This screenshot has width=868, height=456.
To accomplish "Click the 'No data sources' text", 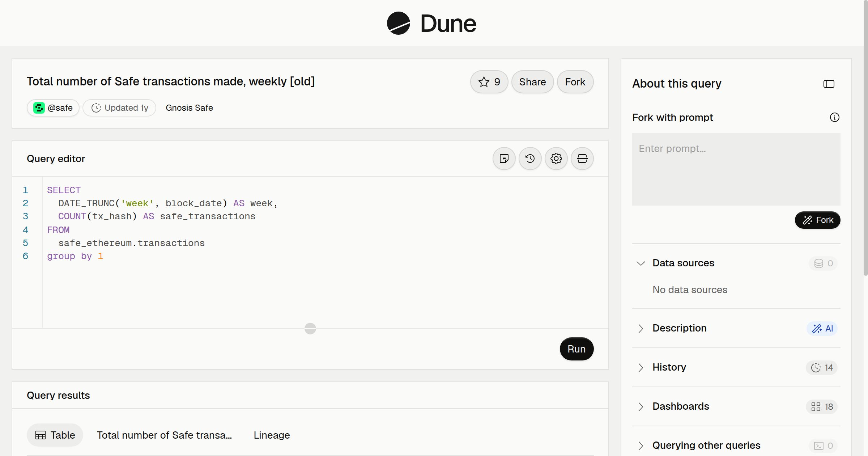I will coord(690,290).
